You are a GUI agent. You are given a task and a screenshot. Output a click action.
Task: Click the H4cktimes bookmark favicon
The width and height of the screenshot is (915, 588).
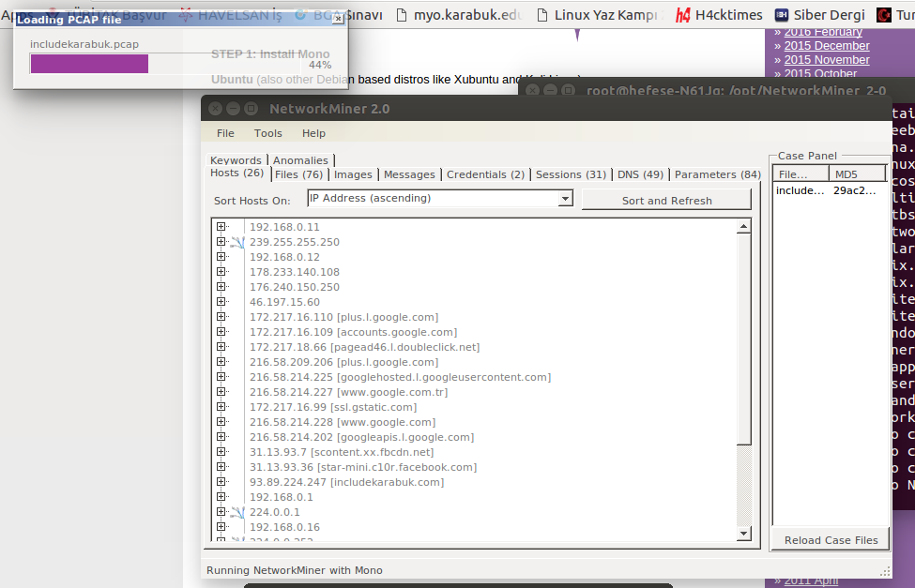pos(683,15)
